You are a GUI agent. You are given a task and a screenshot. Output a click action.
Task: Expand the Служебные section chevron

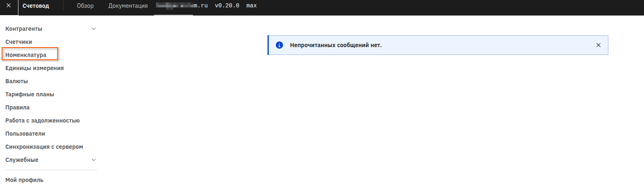coord(93,160)
